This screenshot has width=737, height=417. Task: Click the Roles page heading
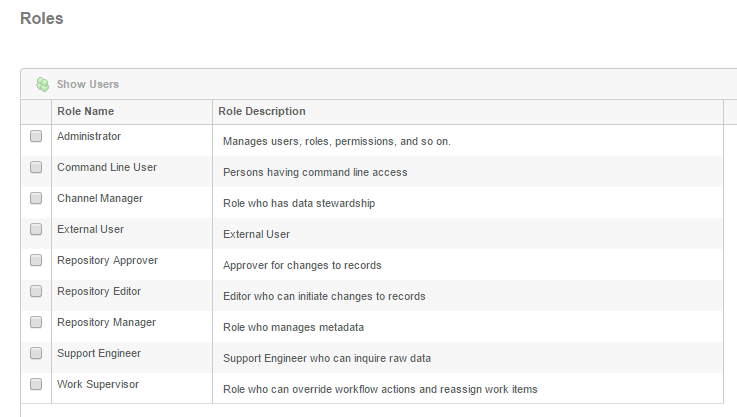point(41,18)
